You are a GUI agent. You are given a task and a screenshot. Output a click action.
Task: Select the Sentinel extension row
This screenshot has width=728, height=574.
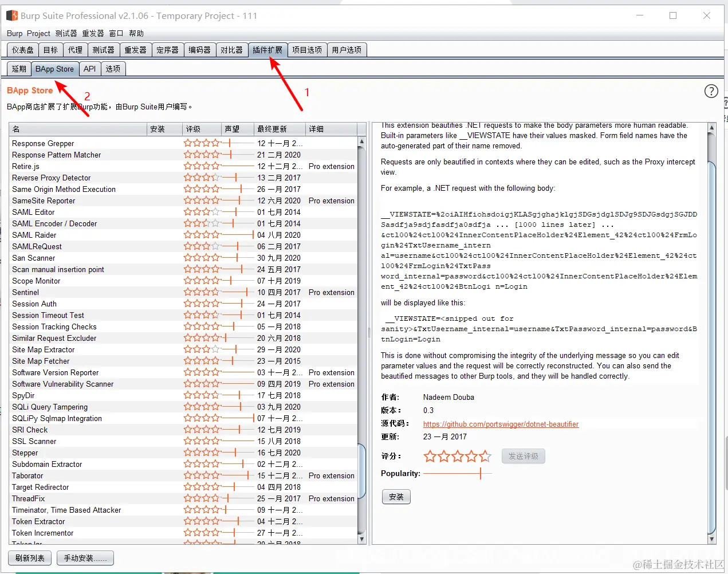tap(183, 292)
